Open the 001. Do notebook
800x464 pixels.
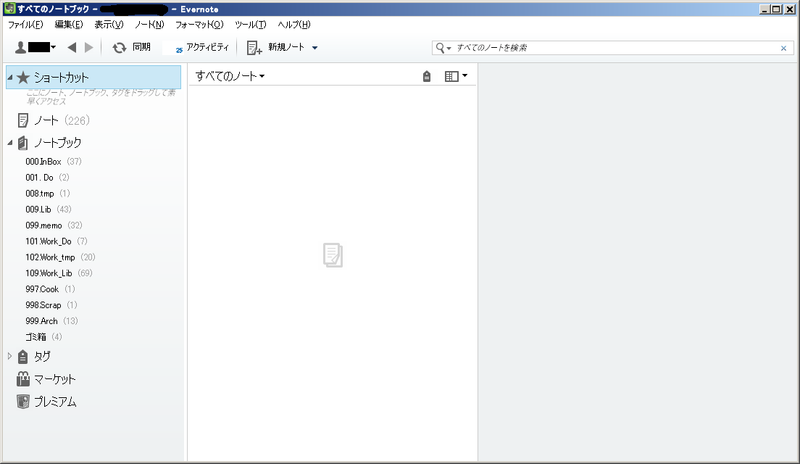click(x=47, y=177)
